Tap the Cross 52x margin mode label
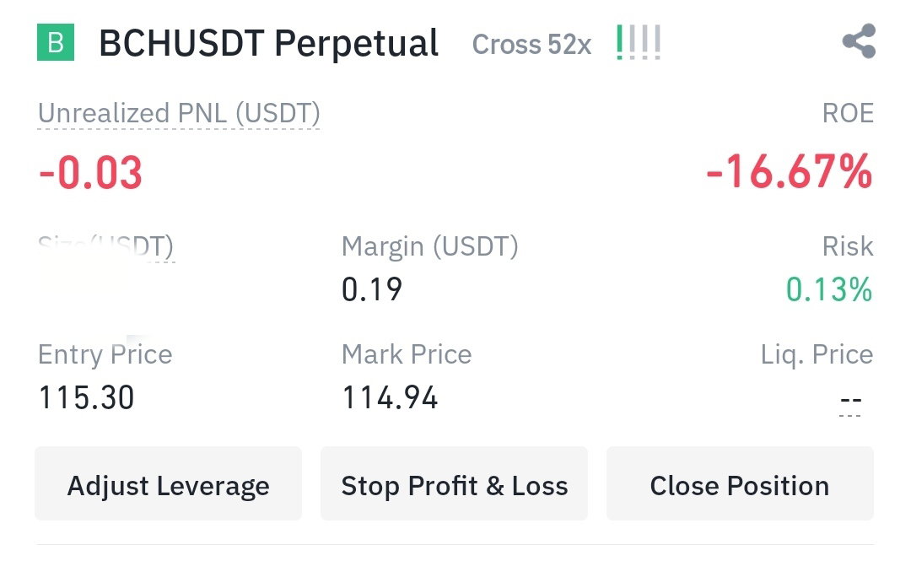 point(531,44)
